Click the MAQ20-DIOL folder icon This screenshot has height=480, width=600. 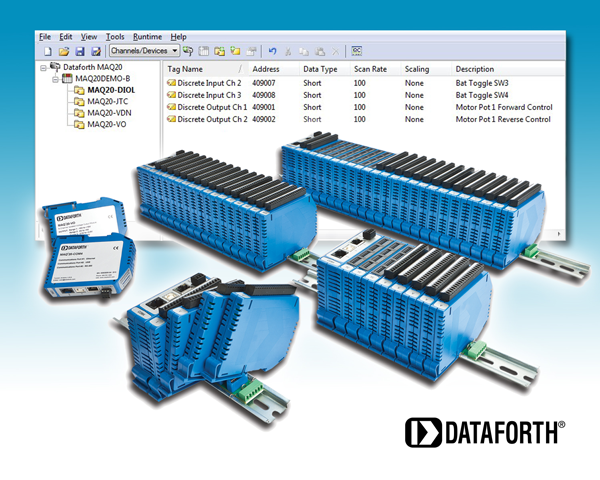[79, 90]
